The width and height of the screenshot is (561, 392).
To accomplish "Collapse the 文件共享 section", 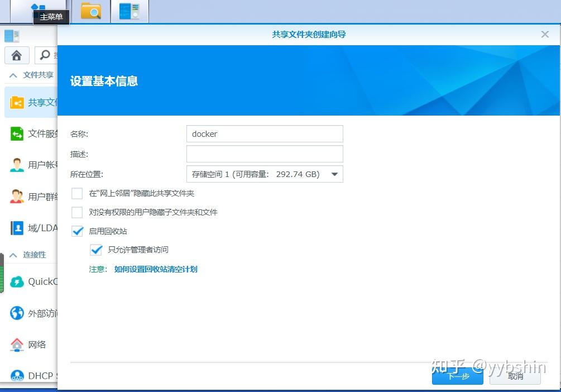I will pos(12,74).
